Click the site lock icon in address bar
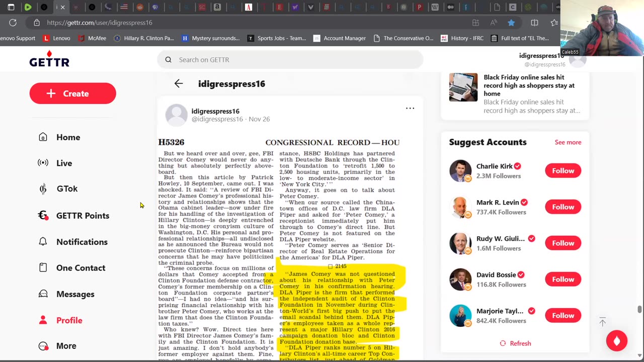This screenshot has width=644, height=362. tap(37, 23)
